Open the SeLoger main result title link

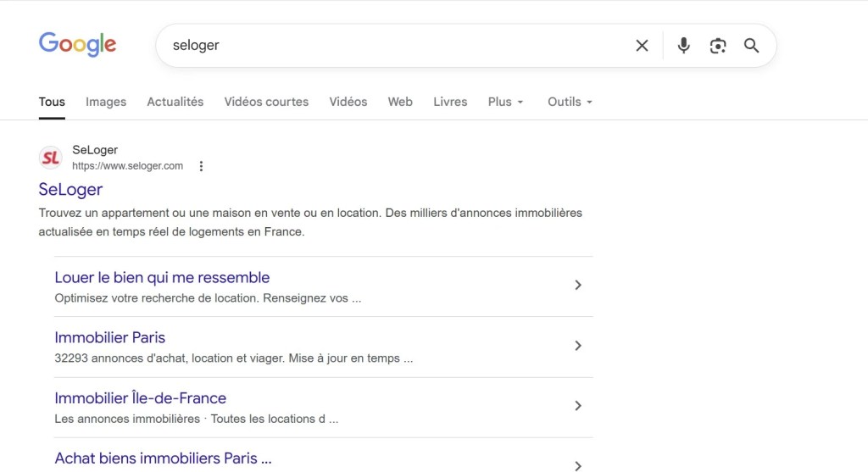pyautogui.click(x=70, y=189)
